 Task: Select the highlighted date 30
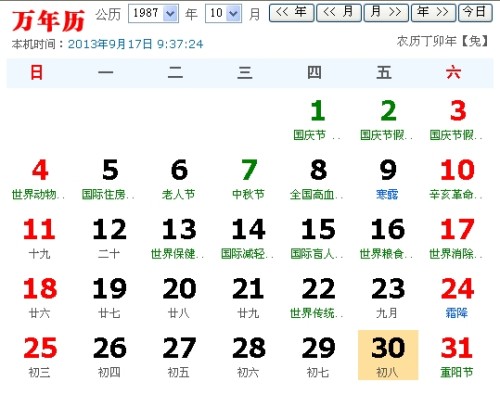[388, 355]
